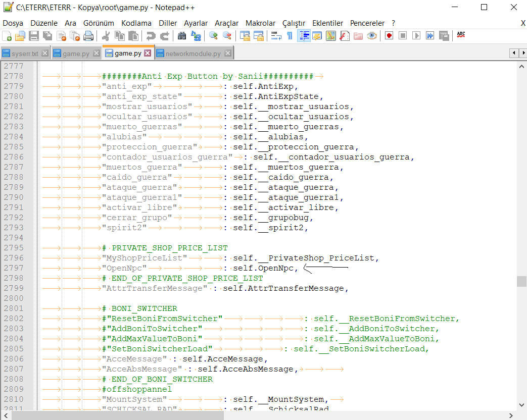Toggle show all characters pilcrow
527x420 pixels.
click(290, 36)
